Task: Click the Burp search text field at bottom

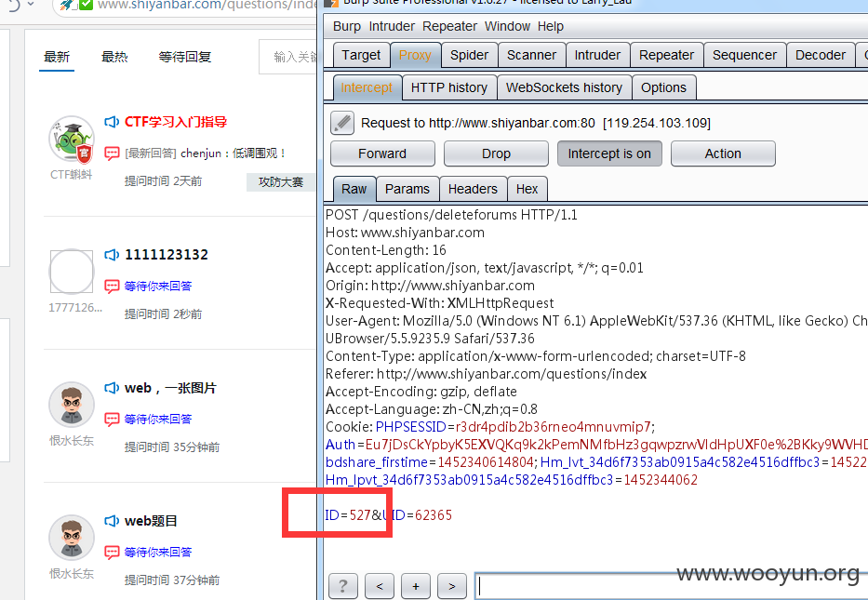Action: click(x=671, y=586)
